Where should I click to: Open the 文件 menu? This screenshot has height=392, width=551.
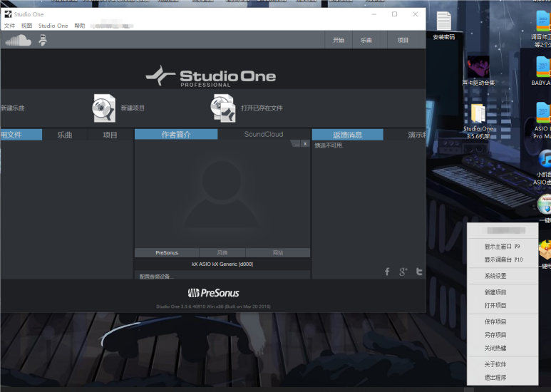[x=9, y=26]
